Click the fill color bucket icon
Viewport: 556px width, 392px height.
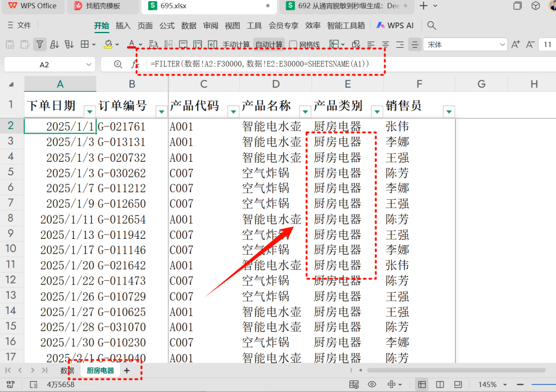click(x=108, y=45)
